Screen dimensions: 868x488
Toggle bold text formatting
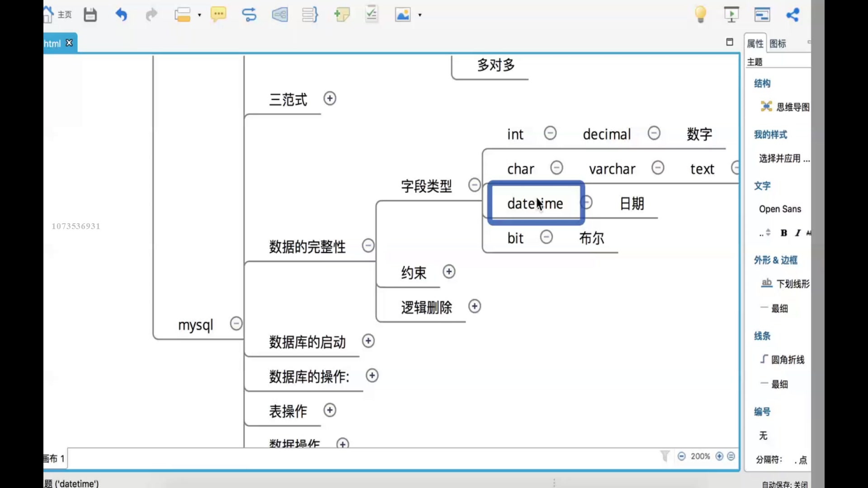(x=784, y=233)
